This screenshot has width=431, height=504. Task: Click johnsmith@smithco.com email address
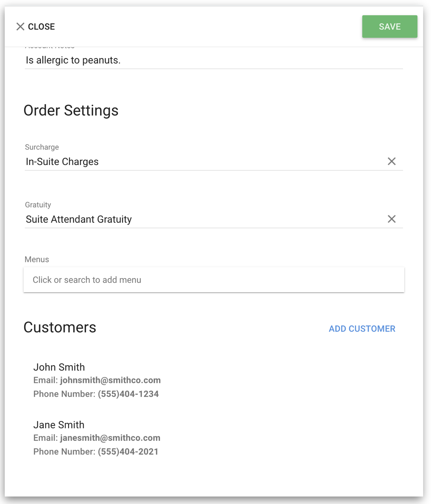click(x=110, y=380)
